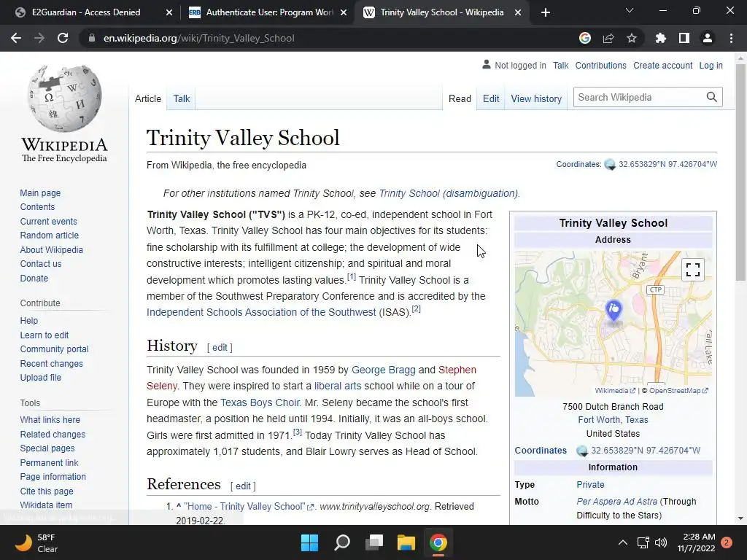Toggle the Chrome side panel icon
747x560 pixels.
(684, 38)
